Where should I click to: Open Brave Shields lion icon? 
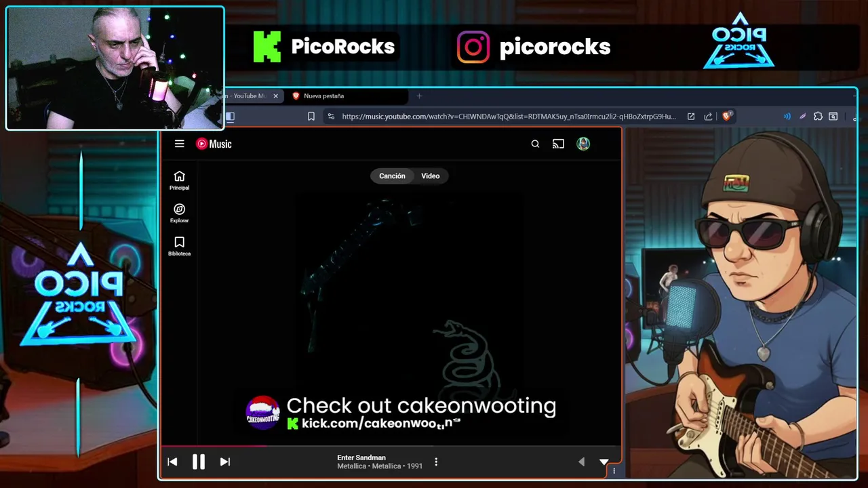[x=727, y=117]
